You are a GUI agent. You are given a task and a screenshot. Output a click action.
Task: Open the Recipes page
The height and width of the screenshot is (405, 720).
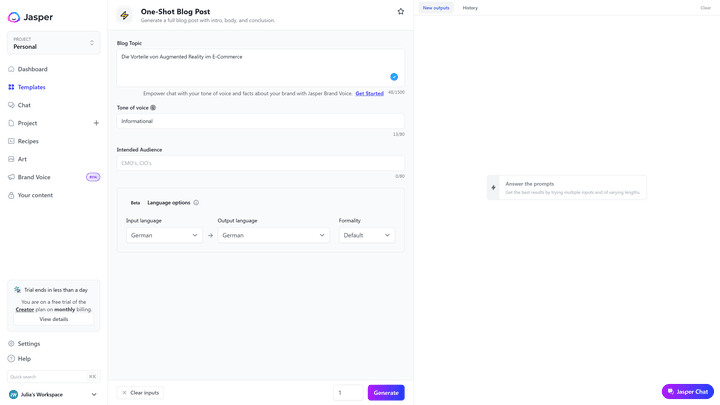[x=28, y=141]
